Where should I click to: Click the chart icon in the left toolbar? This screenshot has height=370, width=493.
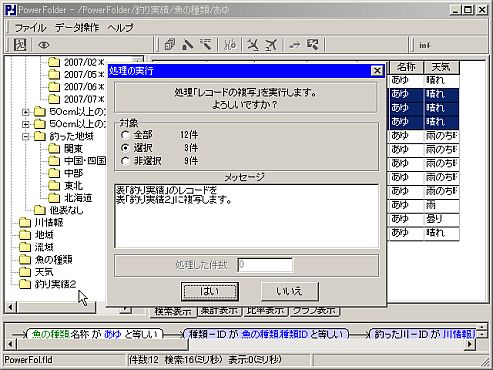pyautogui.click(x=20, y=45)
